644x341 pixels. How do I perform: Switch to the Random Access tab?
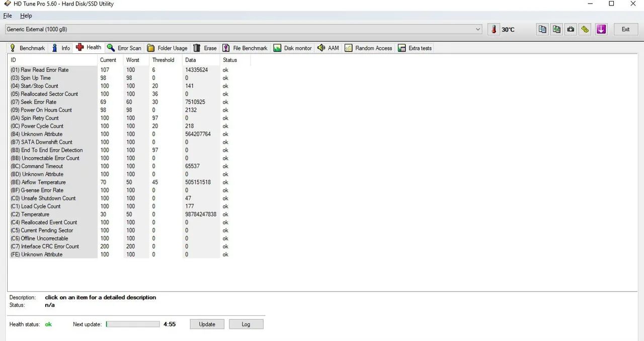[368, 48]
